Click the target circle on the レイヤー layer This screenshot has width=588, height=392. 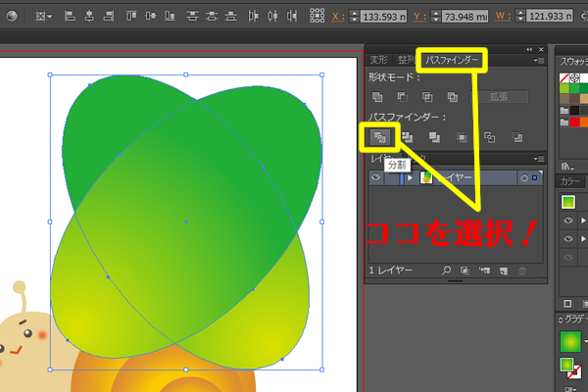click(x=524, y=177)
